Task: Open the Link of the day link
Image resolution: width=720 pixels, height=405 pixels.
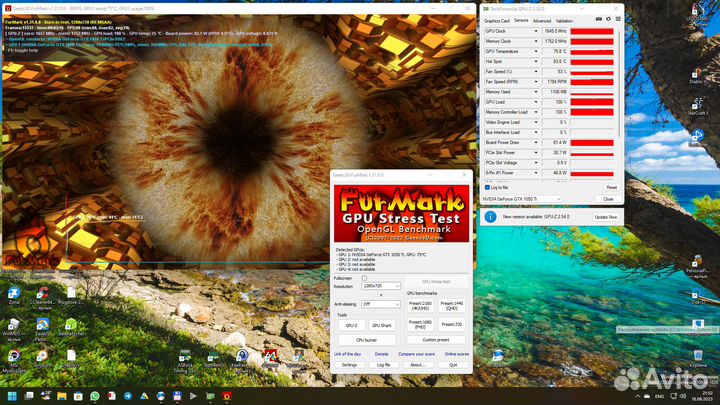Action: (x=347, y=354)
